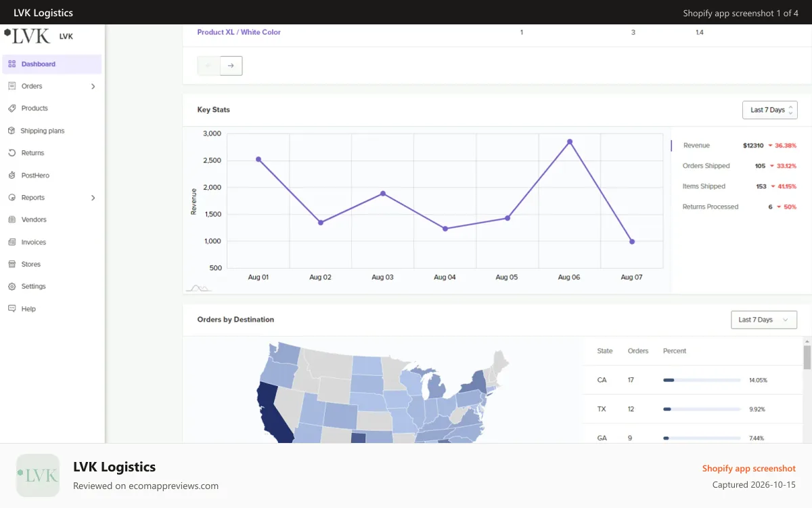Click the Stores icon in sidebar
This screenshot has width=812, height=508.
pyautogui.click(x=12, y=264)
